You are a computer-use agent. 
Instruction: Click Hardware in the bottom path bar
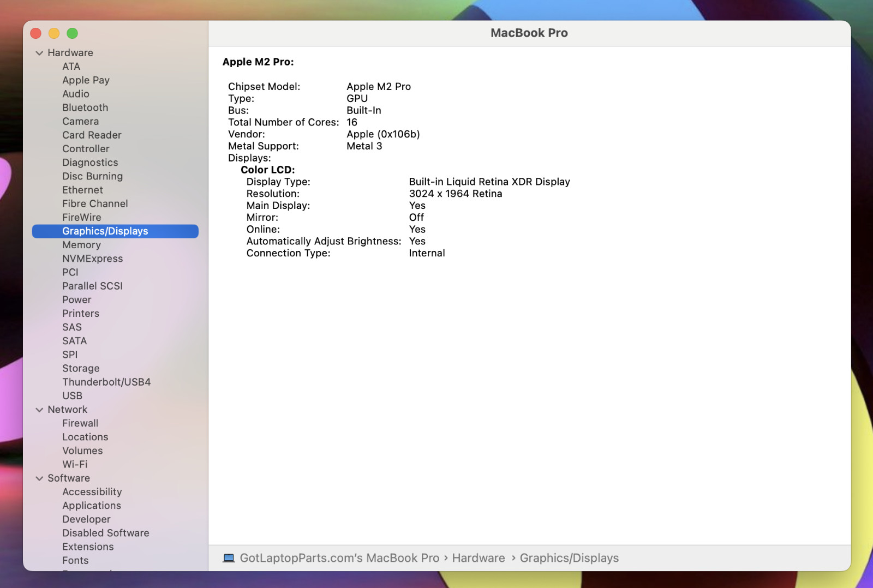[479, 558]
